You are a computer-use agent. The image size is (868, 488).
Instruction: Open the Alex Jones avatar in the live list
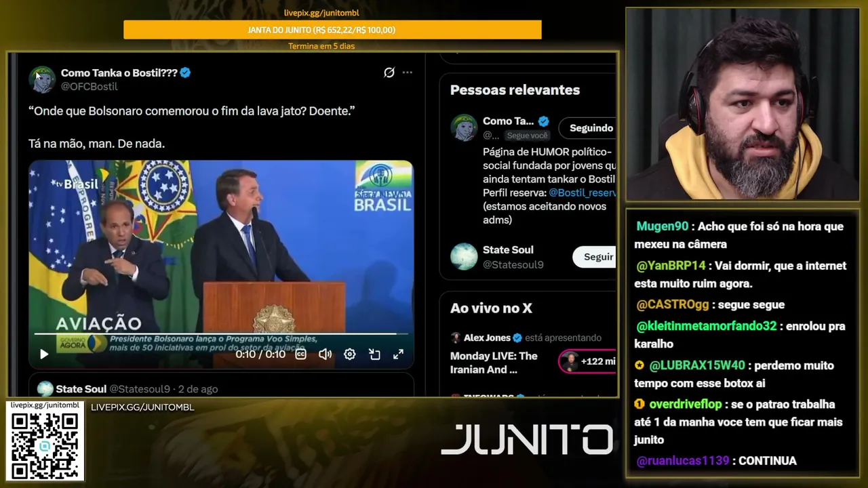click(x=456, y=338)
